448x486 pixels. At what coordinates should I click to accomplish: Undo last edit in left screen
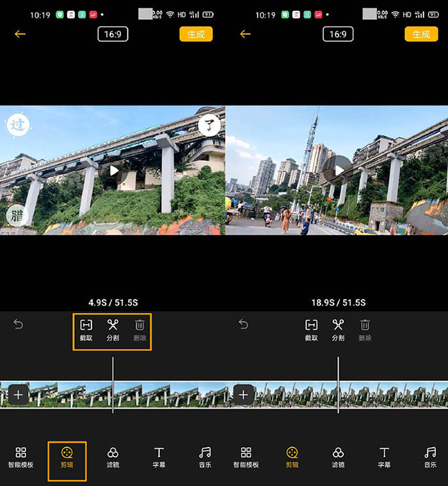coord(19,325)
